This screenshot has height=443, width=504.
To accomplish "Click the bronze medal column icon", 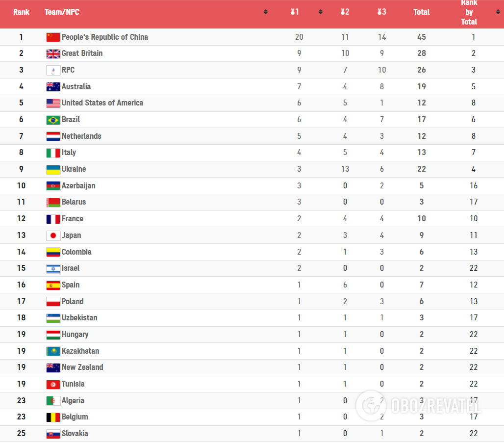I will click(380, 12).
